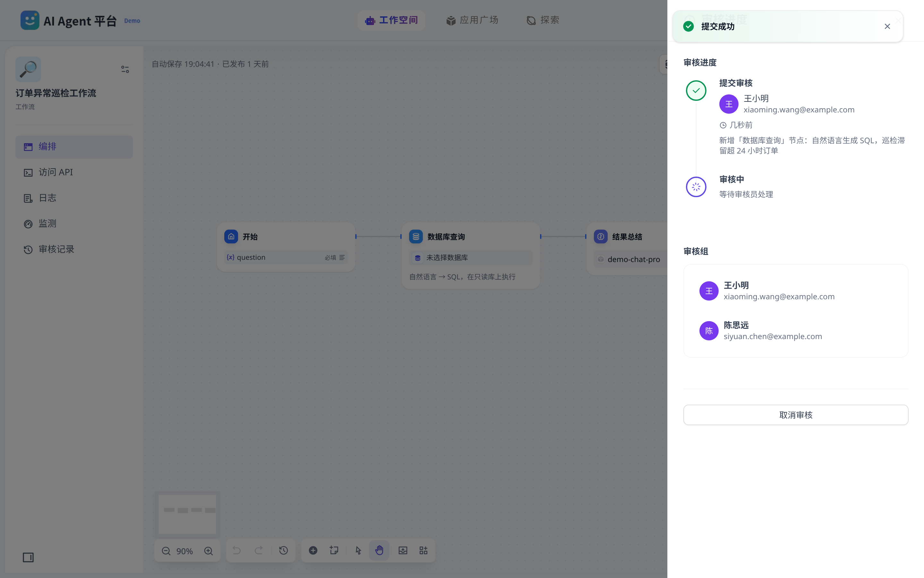Go to the 探索 tab
This screenshot has height=578, width=924.
[543, 20]
